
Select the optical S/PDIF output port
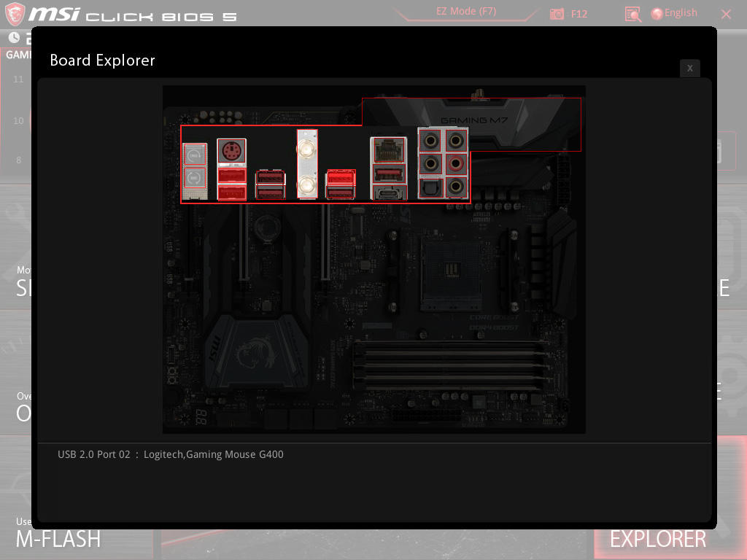point(431,187)
